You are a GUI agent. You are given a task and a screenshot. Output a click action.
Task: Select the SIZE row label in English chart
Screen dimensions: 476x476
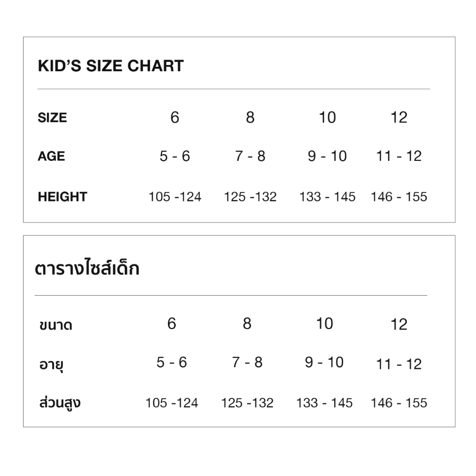(x=52, y=118)
